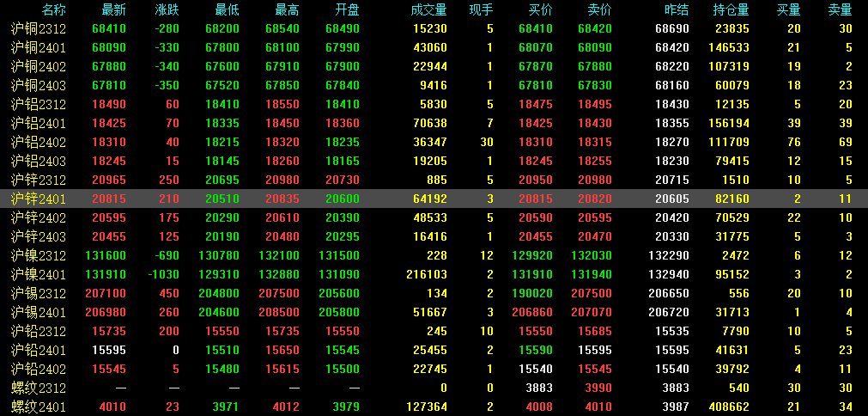Click 沪锡2401 high price 208500
This screenshot has width=868, height=416.
pos(279,312)
